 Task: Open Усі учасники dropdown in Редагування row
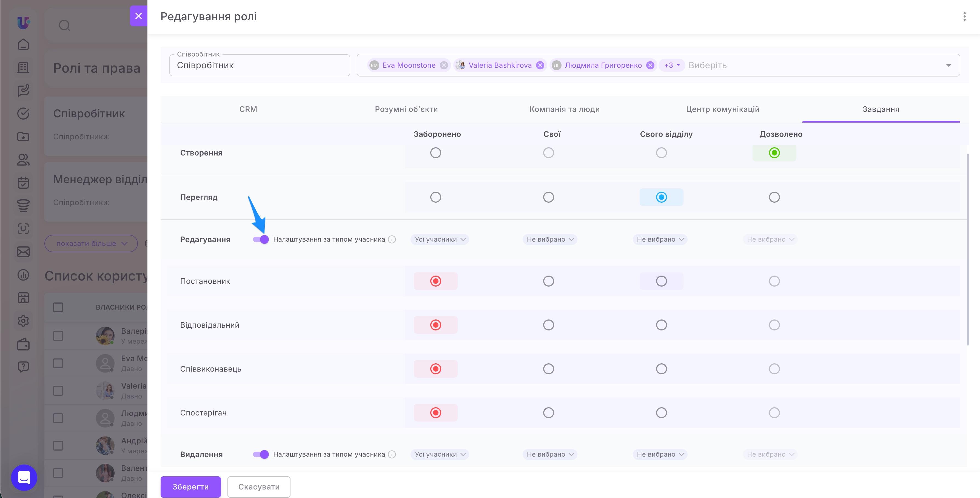click(x=440, y=239)
